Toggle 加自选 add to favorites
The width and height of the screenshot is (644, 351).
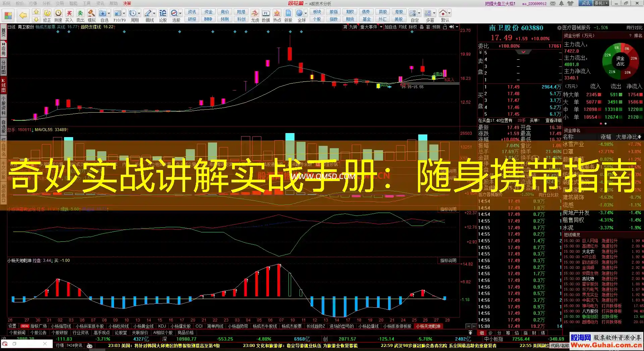[x=391, y=27]
